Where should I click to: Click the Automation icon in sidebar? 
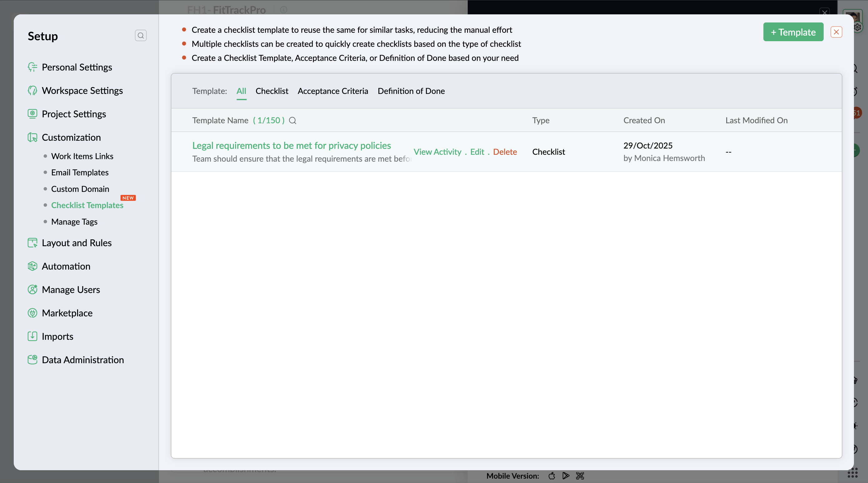(32, 266)
